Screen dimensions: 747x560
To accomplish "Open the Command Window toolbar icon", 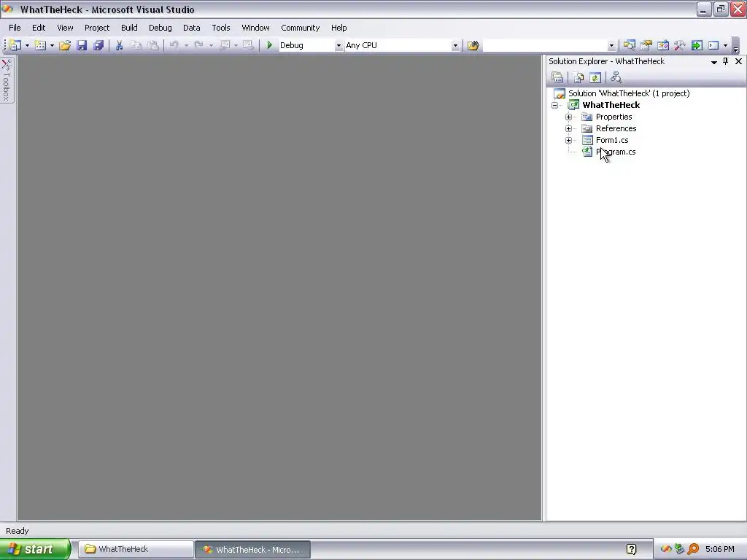I will (x=713, y=45).
